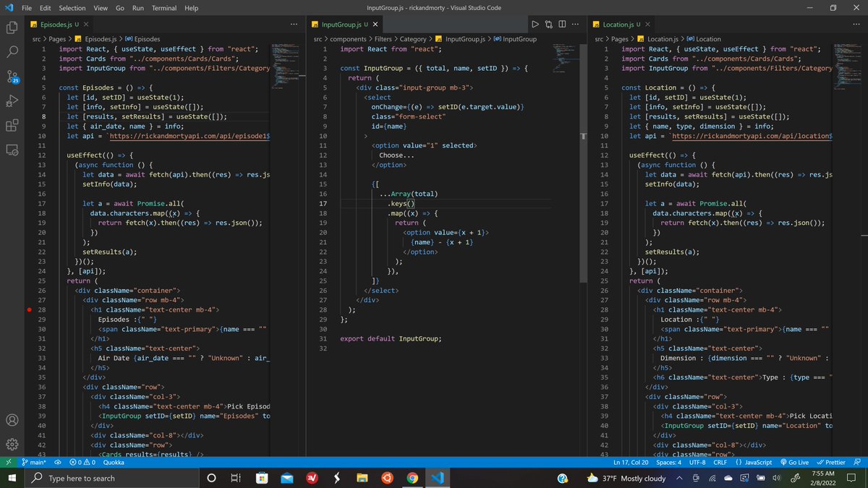Change file encoding UTF-8

point(697,462)
